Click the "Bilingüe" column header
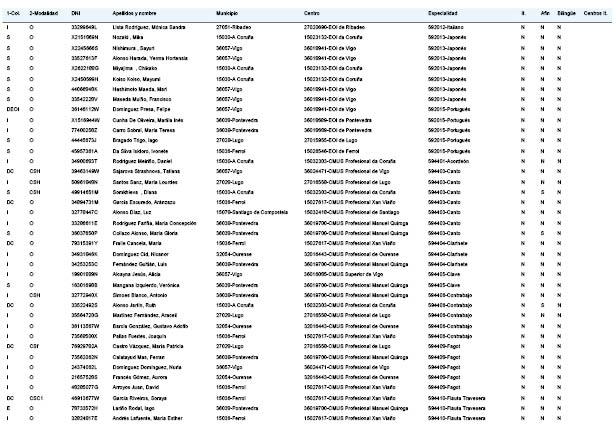 coord(566,13)
